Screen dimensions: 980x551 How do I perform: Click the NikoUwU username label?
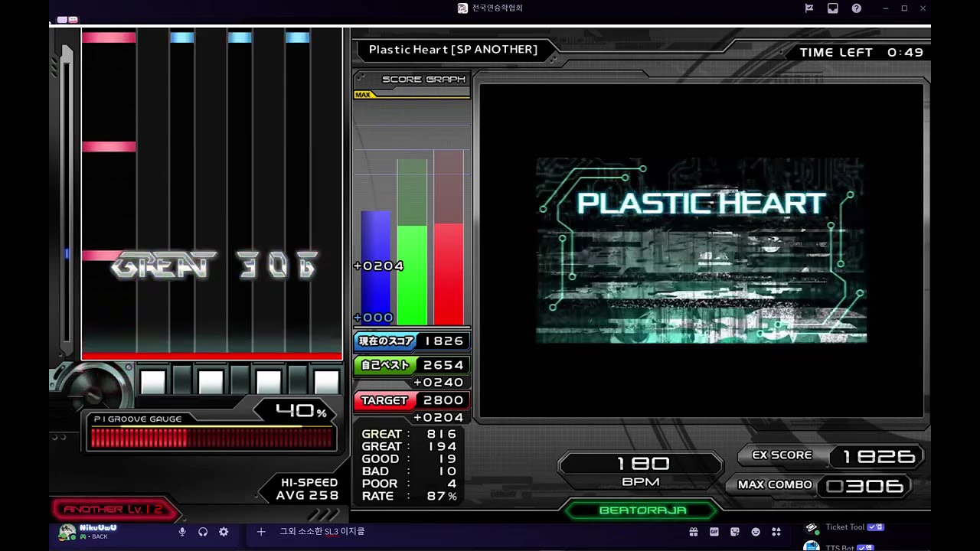point(98,528)
